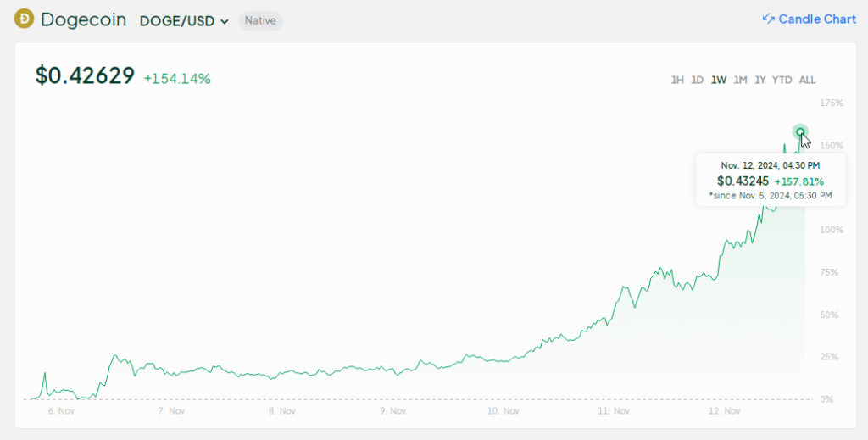Click the 9. Nov x-axis label
This screenshot has height=440, width=868.
392,411
